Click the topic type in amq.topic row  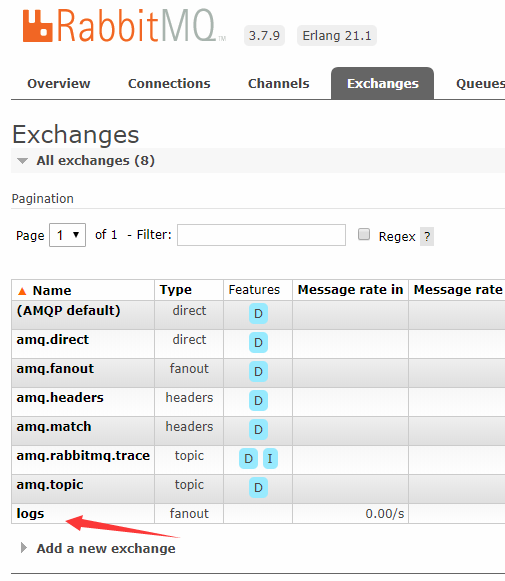[189, 485]
